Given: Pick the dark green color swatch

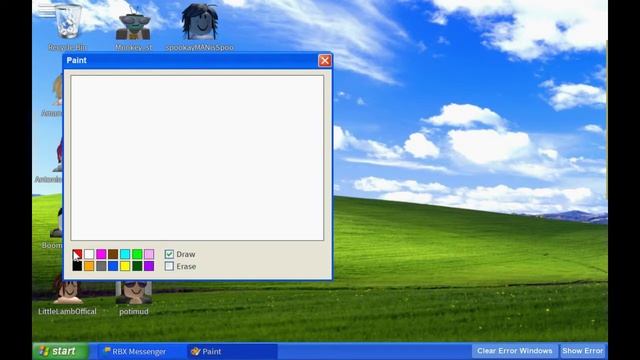Looking at the screenshot, I should [137, 266].
